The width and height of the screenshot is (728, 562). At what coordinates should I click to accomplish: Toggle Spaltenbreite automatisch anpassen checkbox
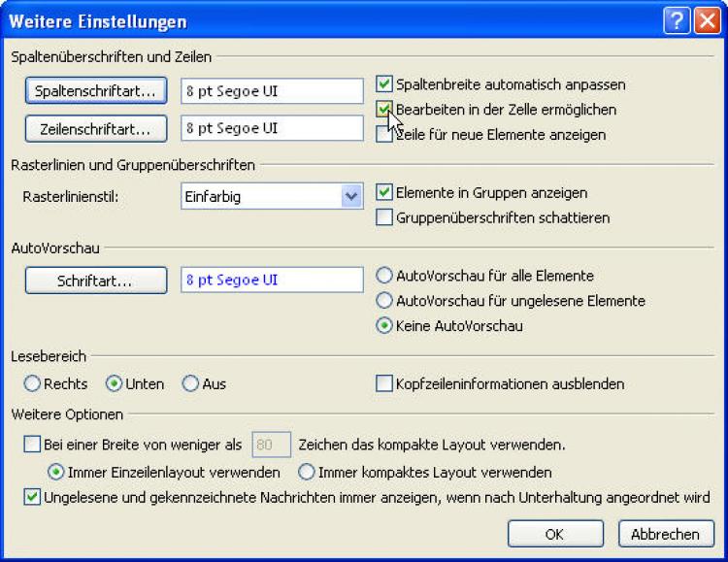(384, 85)
